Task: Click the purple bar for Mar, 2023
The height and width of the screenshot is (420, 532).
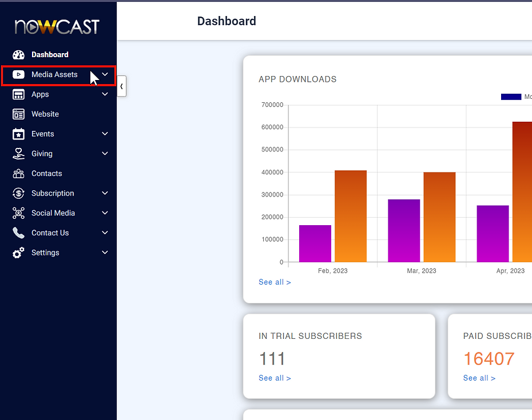Action: coord(404,231)
